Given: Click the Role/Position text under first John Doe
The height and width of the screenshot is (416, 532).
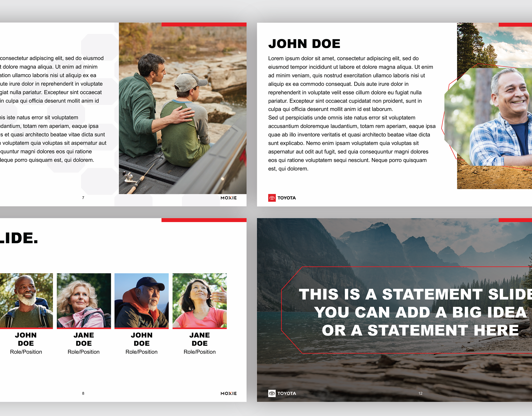Looking at the screenshot, I should pyautogui.click(x=26, y=352).
